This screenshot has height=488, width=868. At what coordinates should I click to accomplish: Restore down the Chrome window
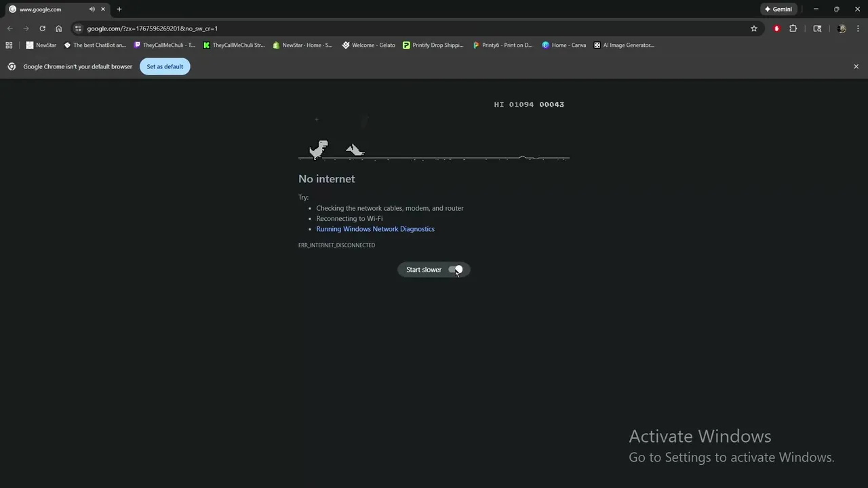point(836,9)
